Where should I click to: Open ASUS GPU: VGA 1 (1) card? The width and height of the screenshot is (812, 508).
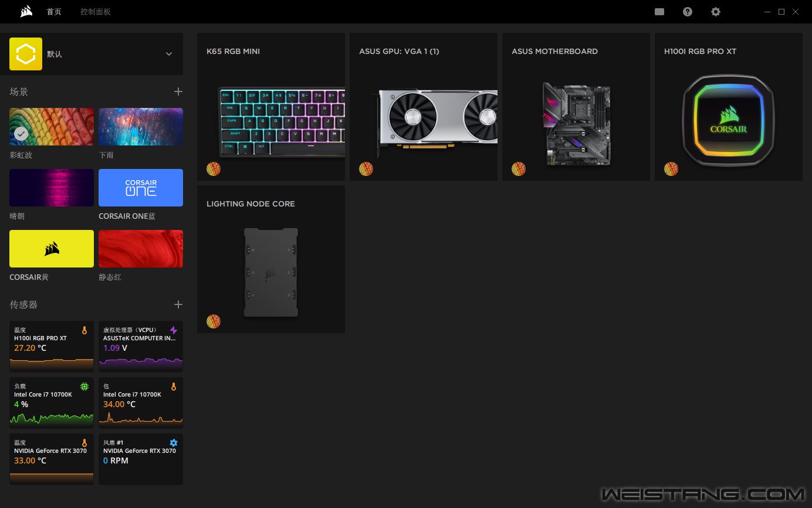pyautogui.click(x=424, y=107)
